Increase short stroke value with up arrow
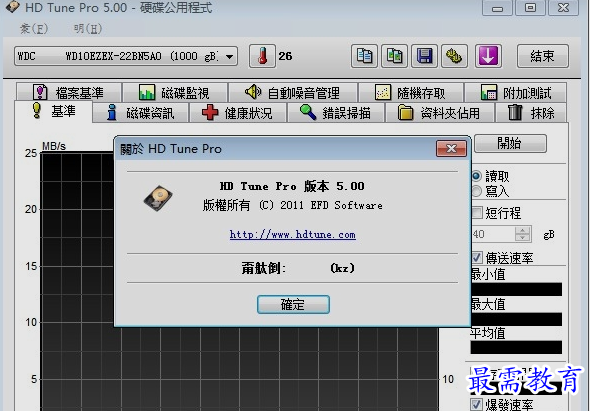 click(x=522, y=230)
